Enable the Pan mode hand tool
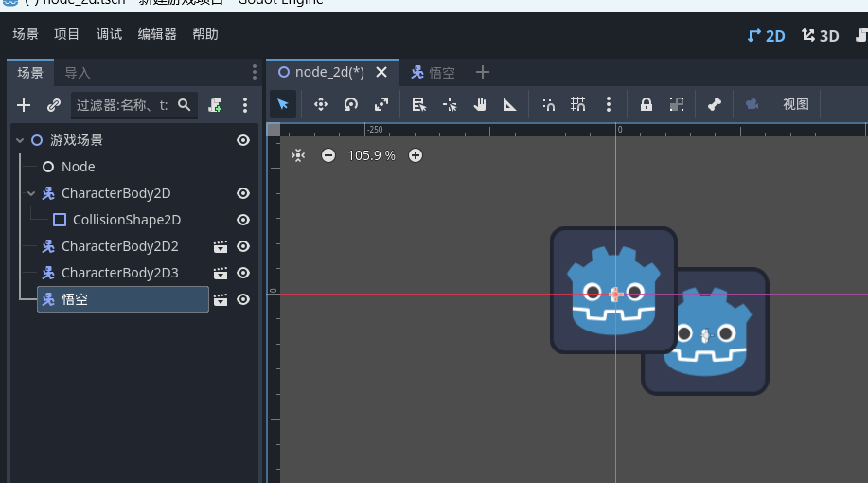Viewport: 868px width, 483px height. tap(480, 104)
